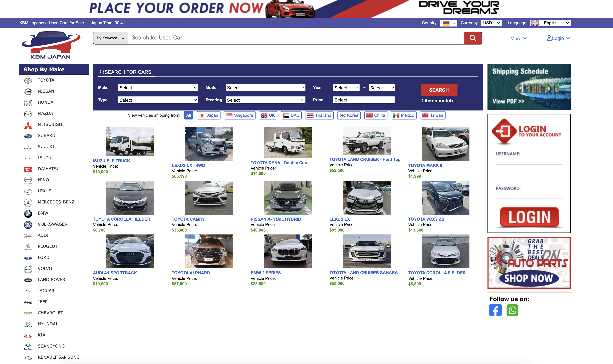Image resolution: width=613 pixels, height=364 pixels.
Task: Click the Suzuki logo icon
Action: tap(28, 147)
